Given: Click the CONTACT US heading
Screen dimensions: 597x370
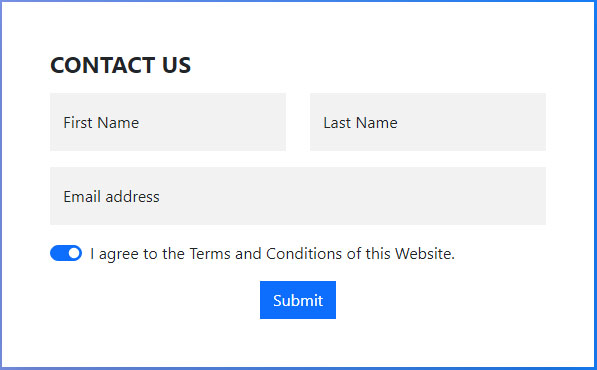Looking at the screenshot, I should [x=120, y=65].
